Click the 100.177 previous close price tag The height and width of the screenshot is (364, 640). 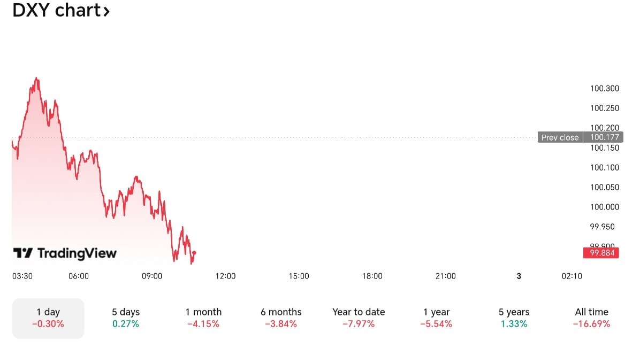[x=604, y=137]
